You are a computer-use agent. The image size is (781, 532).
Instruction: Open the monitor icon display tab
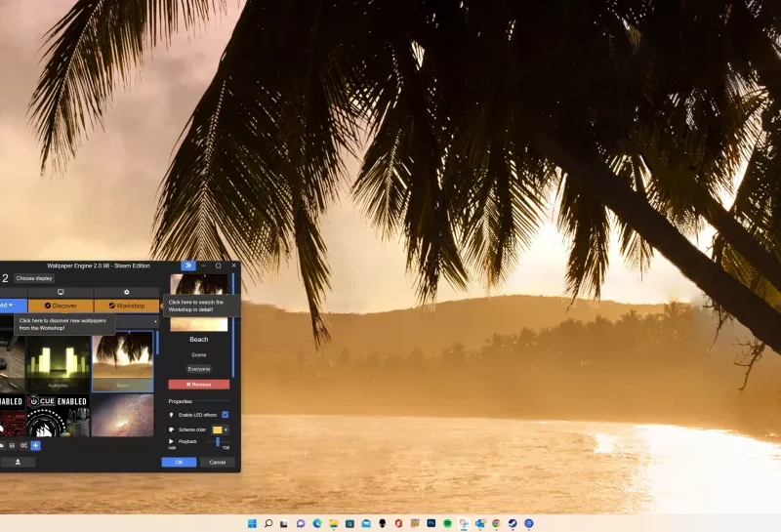61,292
